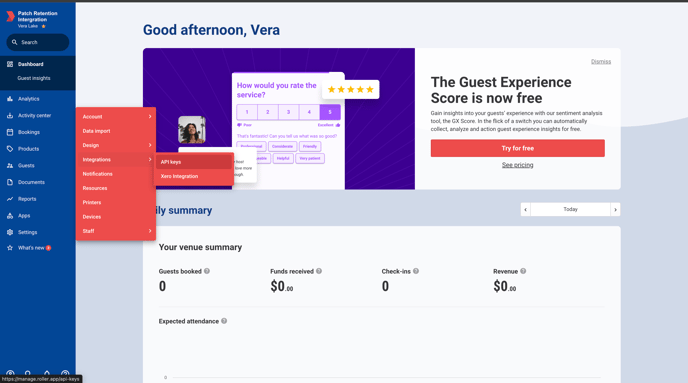The width and height of the screenshot is (688, 383).
Task: Open the Reports chart icon
Action: pyautogui.click(x=10, y=199)
